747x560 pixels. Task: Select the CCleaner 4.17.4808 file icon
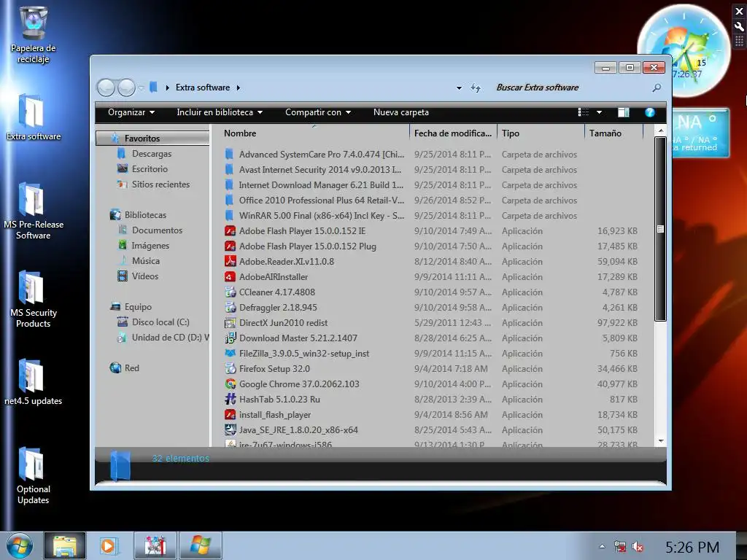pos(230,292)
